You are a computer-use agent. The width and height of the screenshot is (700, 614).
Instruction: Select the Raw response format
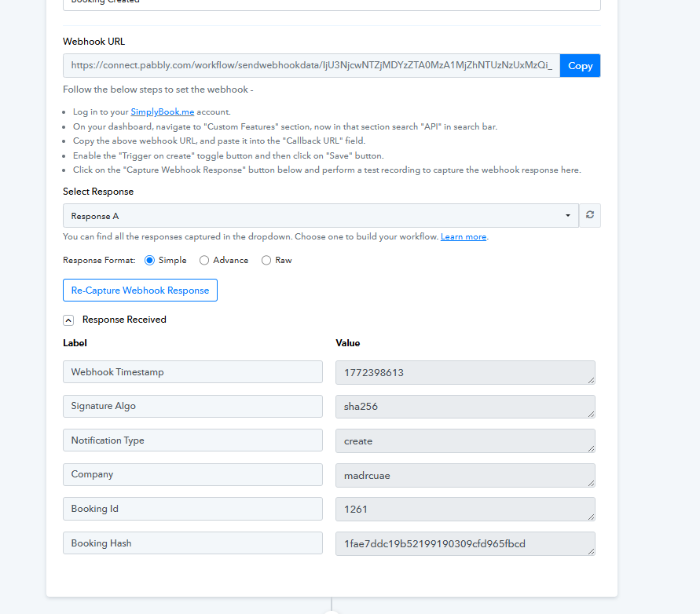click(x=266, y=260)
